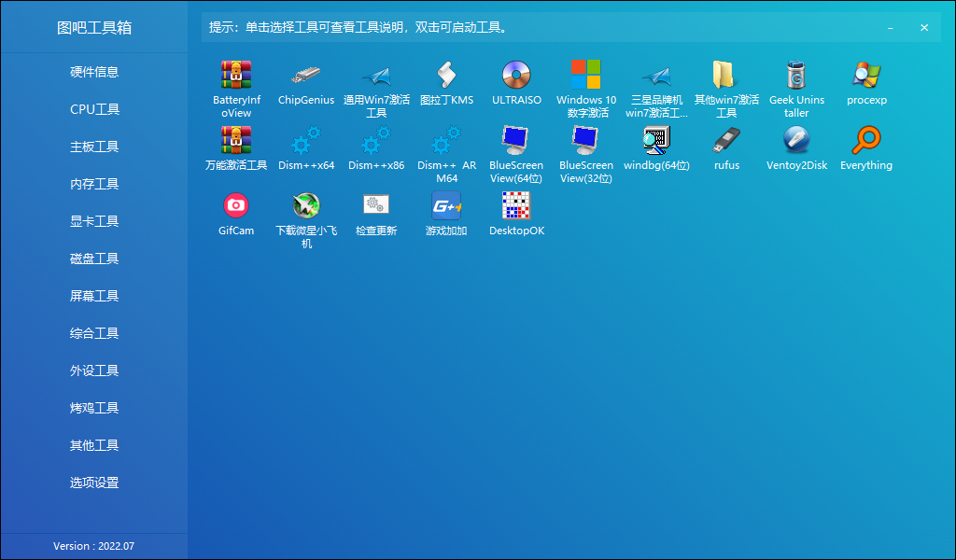Go to 磁盘工具 in sidebar
956x560 pixels.
pyautogui.click(x=94, y=259)
